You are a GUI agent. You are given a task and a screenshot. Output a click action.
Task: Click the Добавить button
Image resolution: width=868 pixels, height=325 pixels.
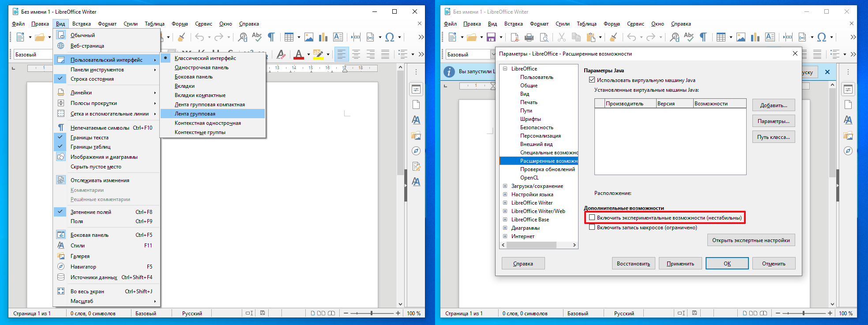pyautogui.click(x=774, y=105)
